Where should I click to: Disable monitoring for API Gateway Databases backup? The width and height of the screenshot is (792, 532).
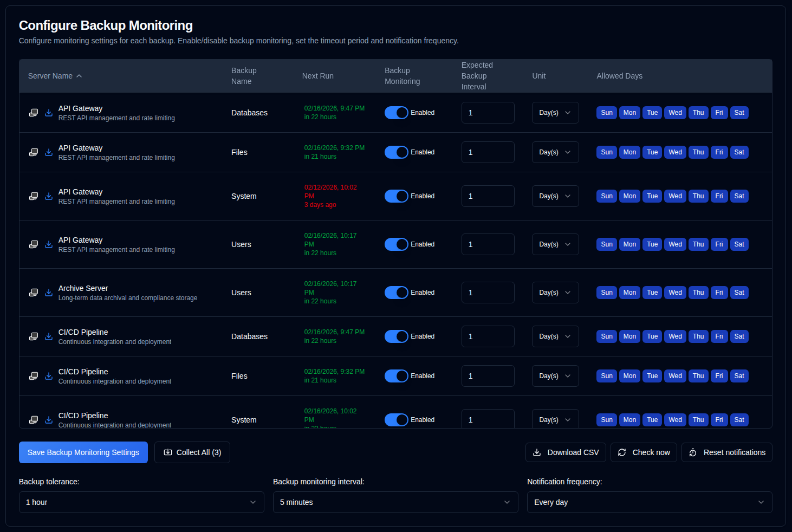click(x=396, y=113)
